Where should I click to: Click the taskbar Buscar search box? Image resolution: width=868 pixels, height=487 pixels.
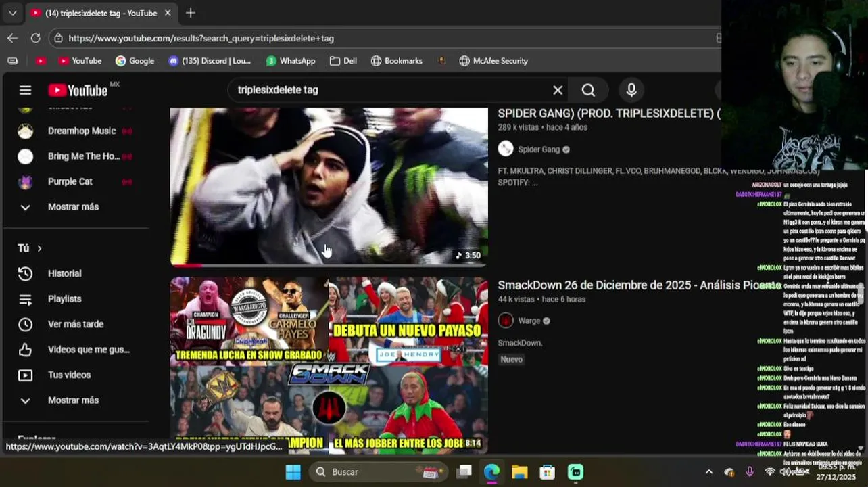pyautogui.click(x=378, y=471)
